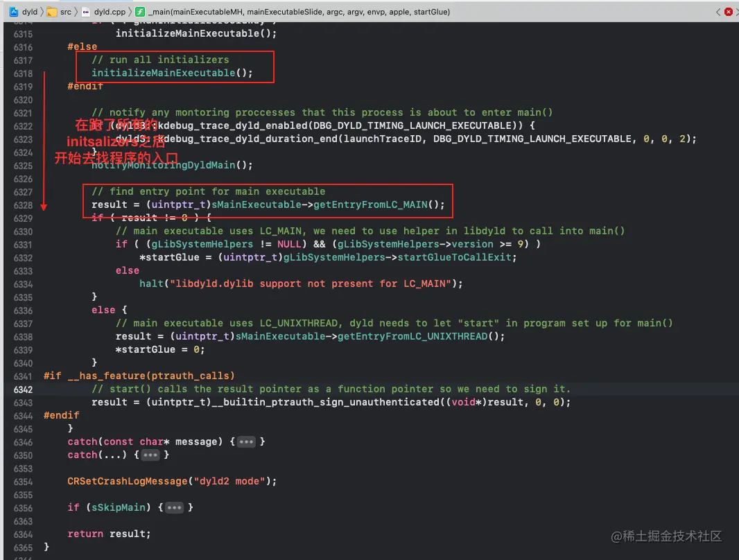Screen dimensions: 739x560
Task: Click line number 6354 in gutter
Action: tap(23, 482)
